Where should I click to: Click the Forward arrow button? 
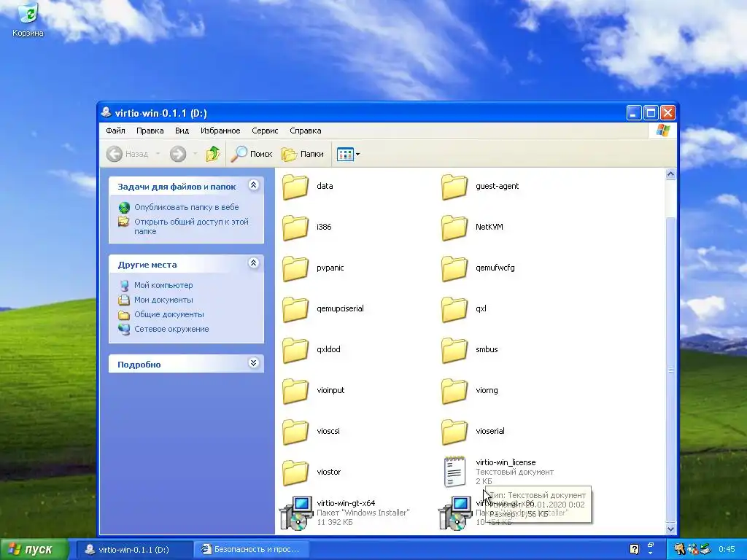[178, 154]
